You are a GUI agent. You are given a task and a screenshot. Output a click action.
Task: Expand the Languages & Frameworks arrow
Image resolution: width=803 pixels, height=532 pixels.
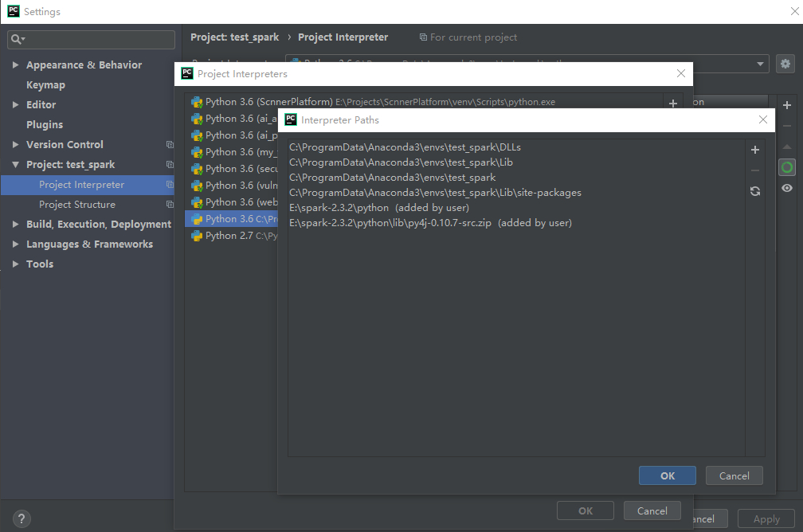[x=15, y=244]
